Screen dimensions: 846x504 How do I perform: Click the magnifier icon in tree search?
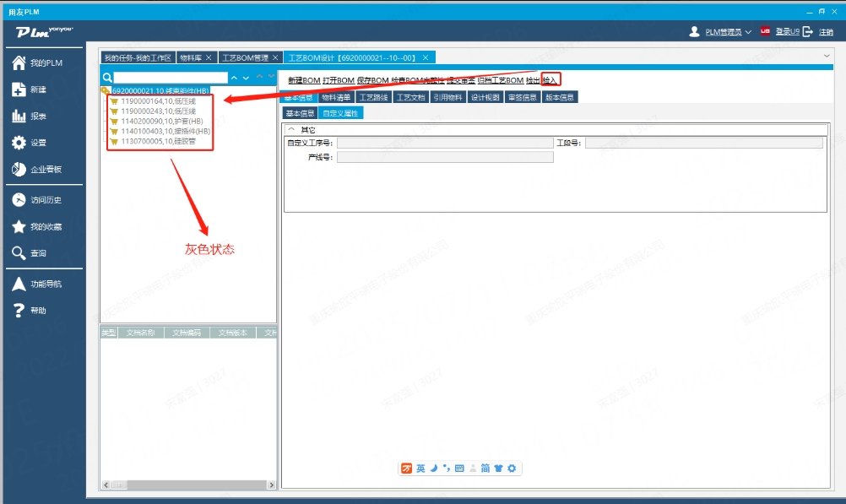107,78
